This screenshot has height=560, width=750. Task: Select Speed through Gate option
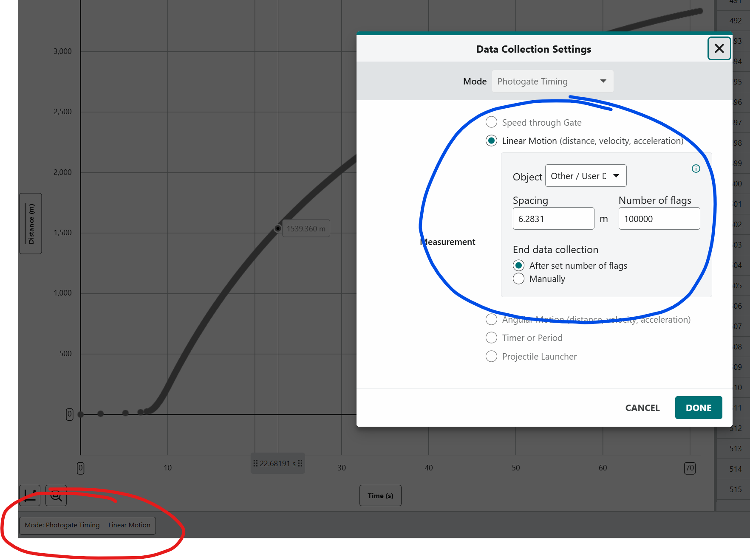click(x=491, y=122)
